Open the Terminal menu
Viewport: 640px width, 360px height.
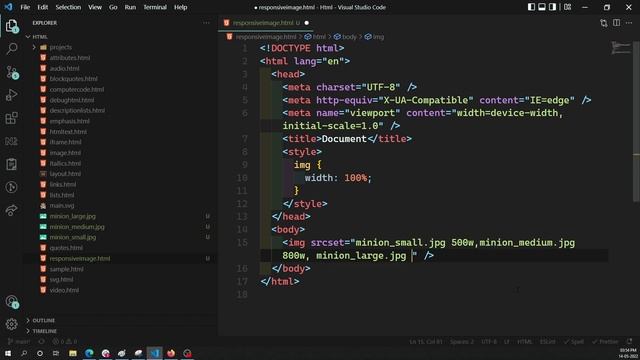[155, 7]
